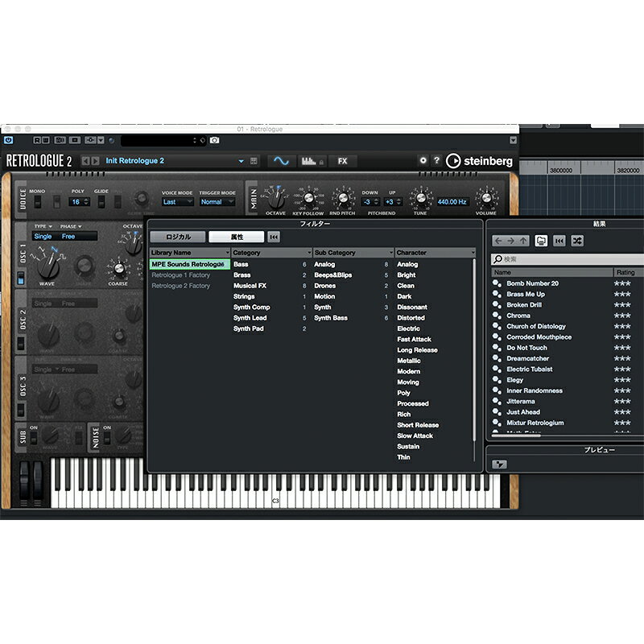Load the previous preset arrow
This screenshot has width=644, height=644.
85,161
